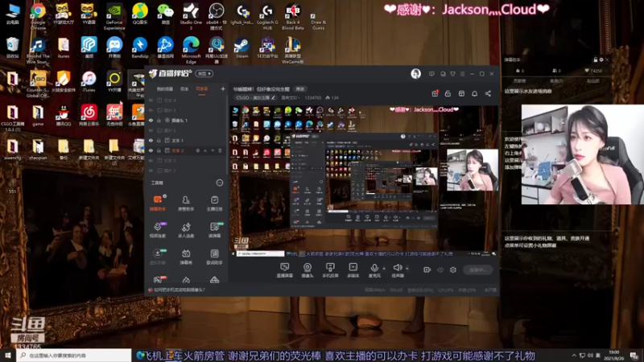Open danmaku assistant panel settings gear

601,60
